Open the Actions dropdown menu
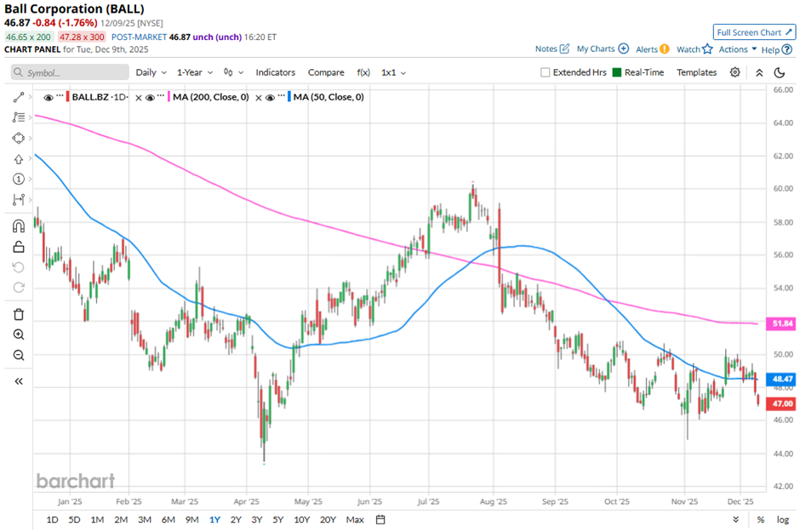The width and height of the screenshot is (800, 532). [737, 49]
